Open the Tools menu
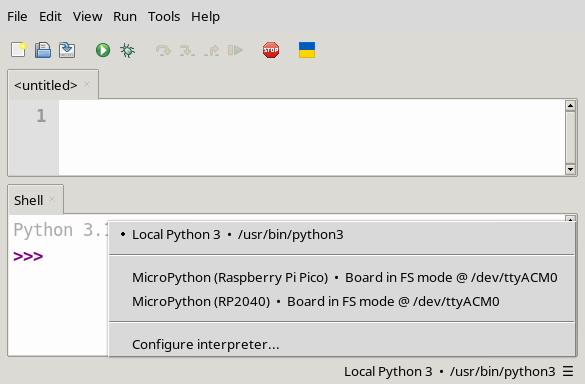 [x=164, y=16]
